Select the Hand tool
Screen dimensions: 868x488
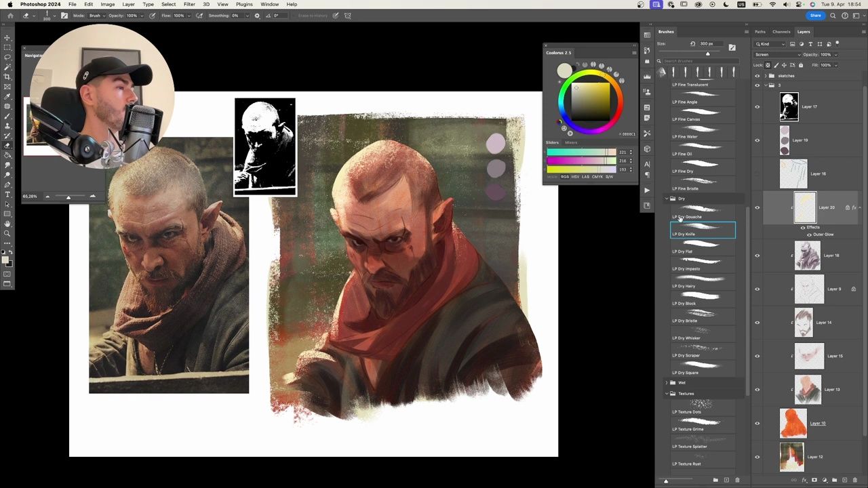(x=7, y=224)
